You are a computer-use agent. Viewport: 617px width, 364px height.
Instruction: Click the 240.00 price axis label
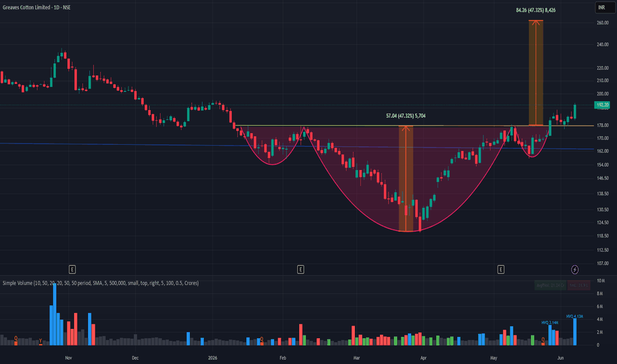[602, 44]
